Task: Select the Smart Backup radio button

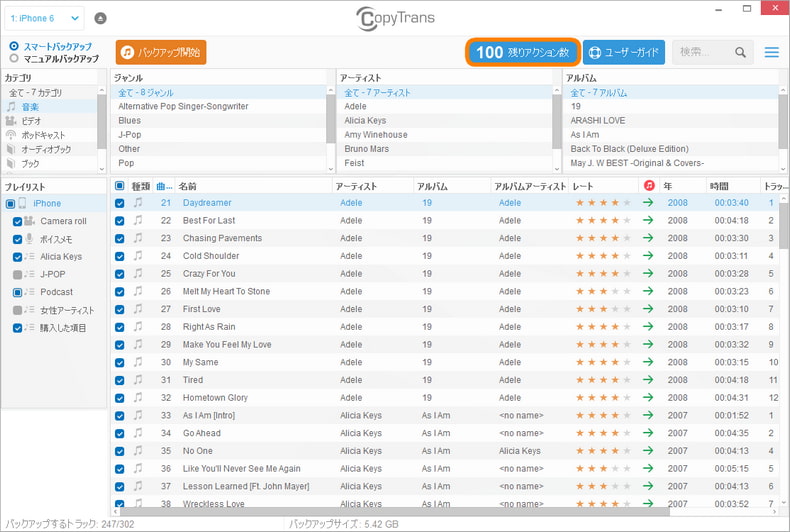Action: pos(14,46)
